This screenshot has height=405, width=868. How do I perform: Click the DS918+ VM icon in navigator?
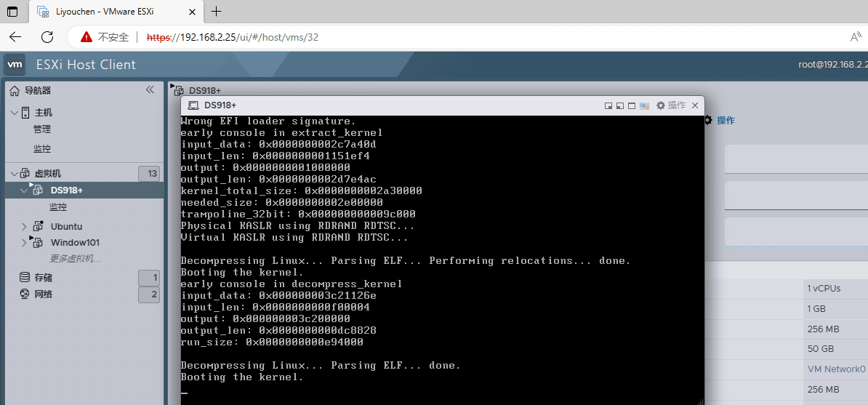tap(37, 190)
